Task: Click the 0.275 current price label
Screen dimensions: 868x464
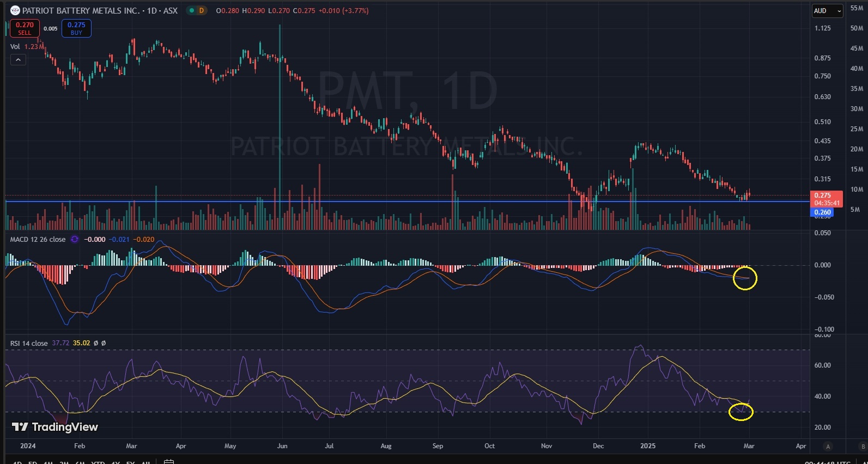Action: pyautogui.click(x=827, y=199)
